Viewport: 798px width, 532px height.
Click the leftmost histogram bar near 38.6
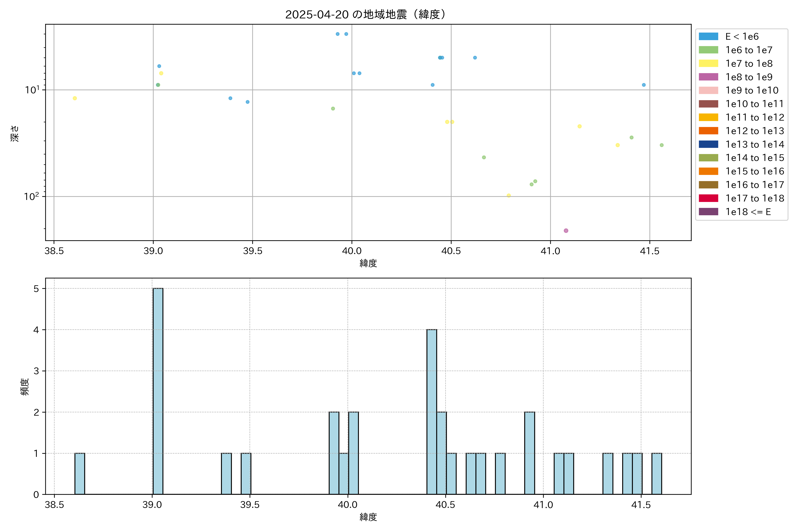click(x=80, y=474)
